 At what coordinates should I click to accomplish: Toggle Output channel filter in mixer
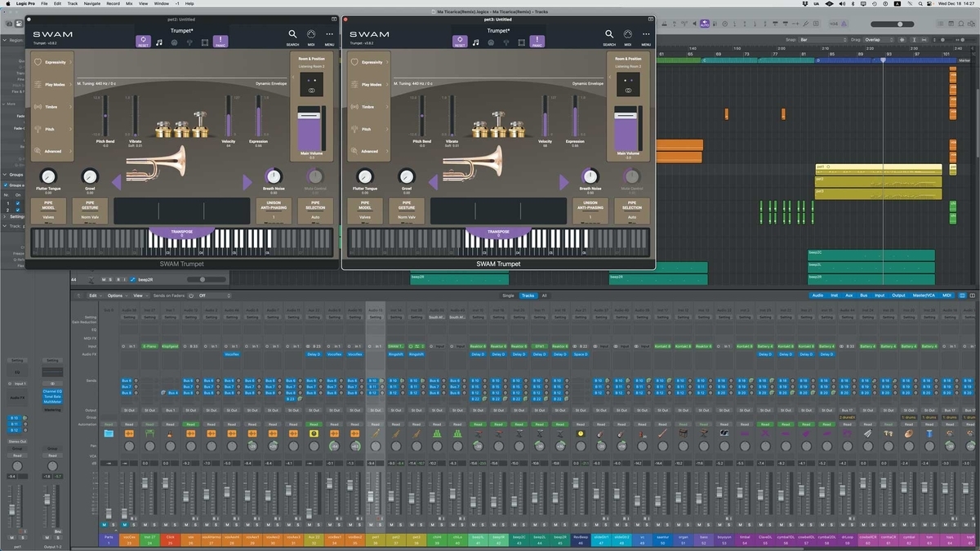[898, 295]
